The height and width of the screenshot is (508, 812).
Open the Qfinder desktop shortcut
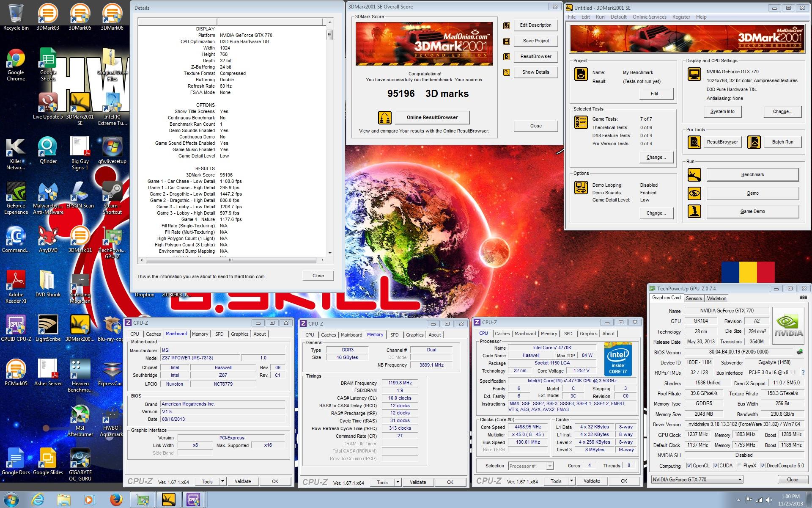[48, 151]
